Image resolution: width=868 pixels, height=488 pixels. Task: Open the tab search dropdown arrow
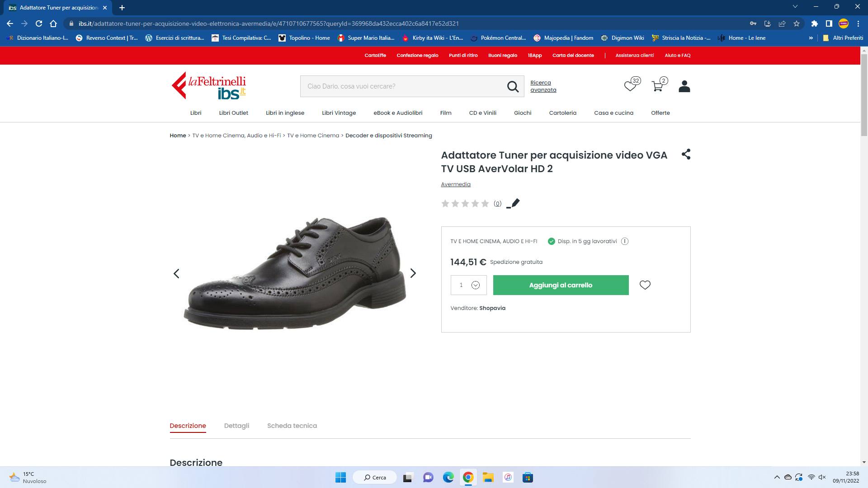[x=795, y=7]
